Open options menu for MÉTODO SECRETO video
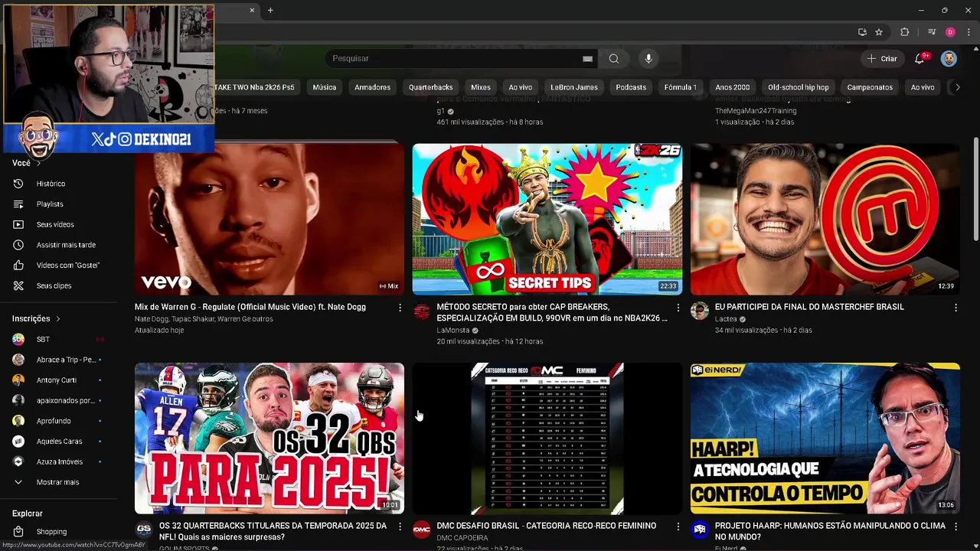The image size is (980, 551). pyautogui.click(x=678, y=308)
